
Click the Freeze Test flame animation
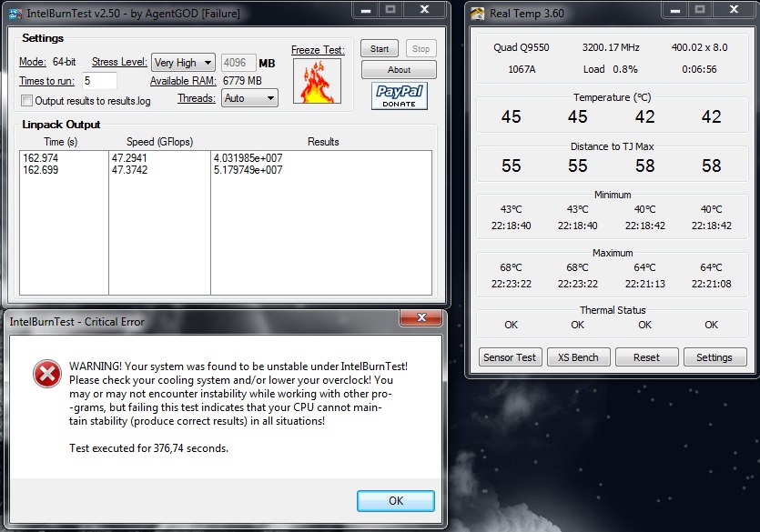(x=317, y=81)
